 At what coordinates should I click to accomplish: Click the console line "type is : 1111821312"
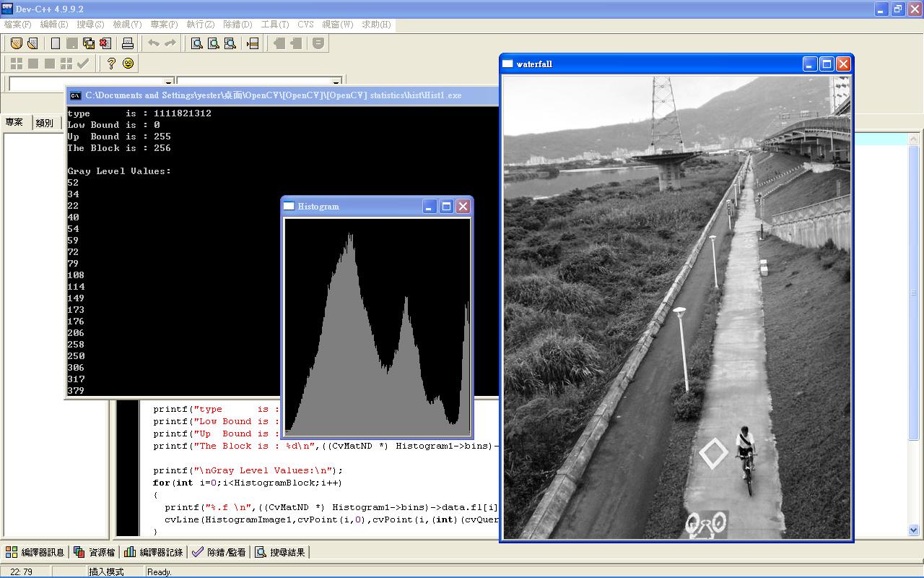[x=139, y=113]
